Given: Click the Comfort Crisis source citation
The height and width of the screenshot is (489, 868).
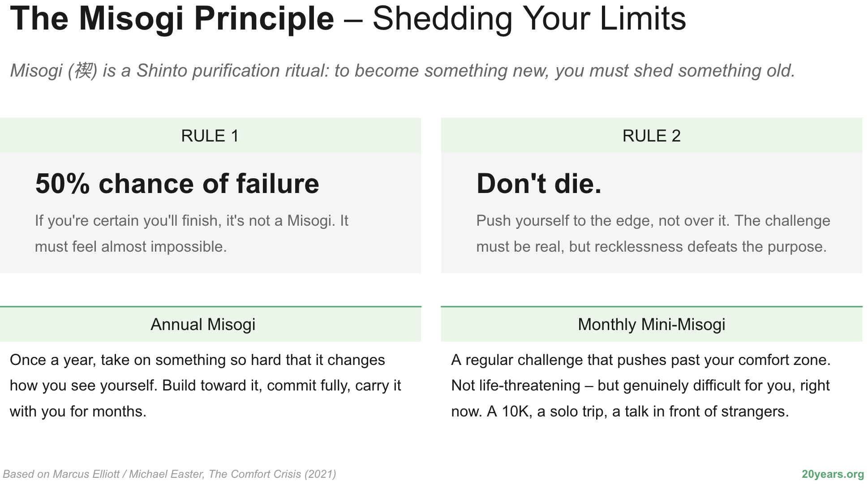Looking at the screenshot, I should click(x=169, y=474).
